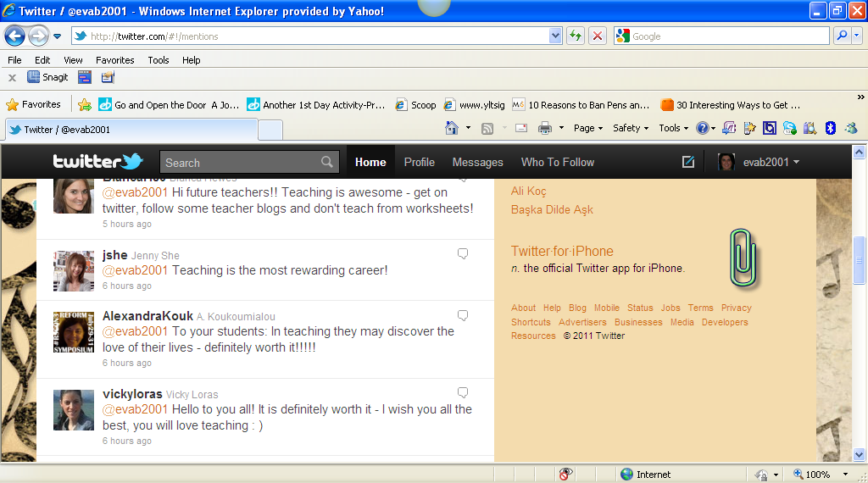Image resolution: width=868 pixels, height=483 pixels.
Task: Click the Twitter for iPhone link
Action: click(562, 251)
